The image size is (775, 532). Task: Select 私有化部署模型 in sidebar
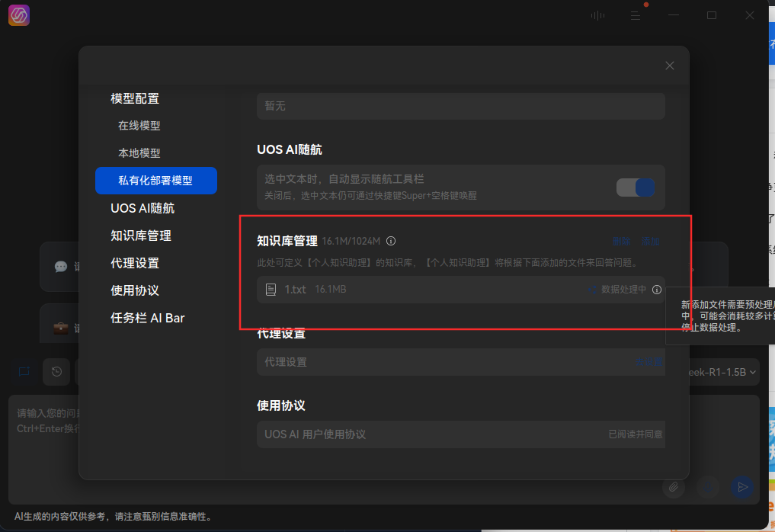pos(156,181)
